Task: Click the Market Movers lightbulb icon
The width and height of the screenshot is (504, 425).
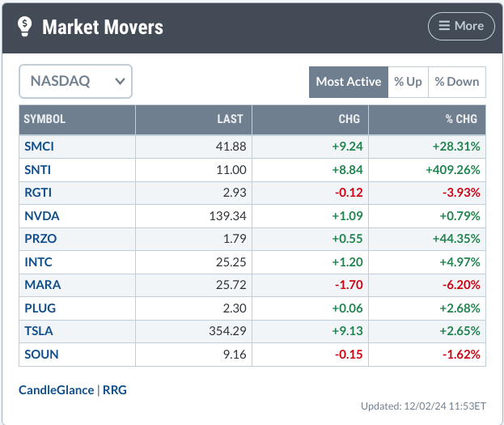Action: 25,27
